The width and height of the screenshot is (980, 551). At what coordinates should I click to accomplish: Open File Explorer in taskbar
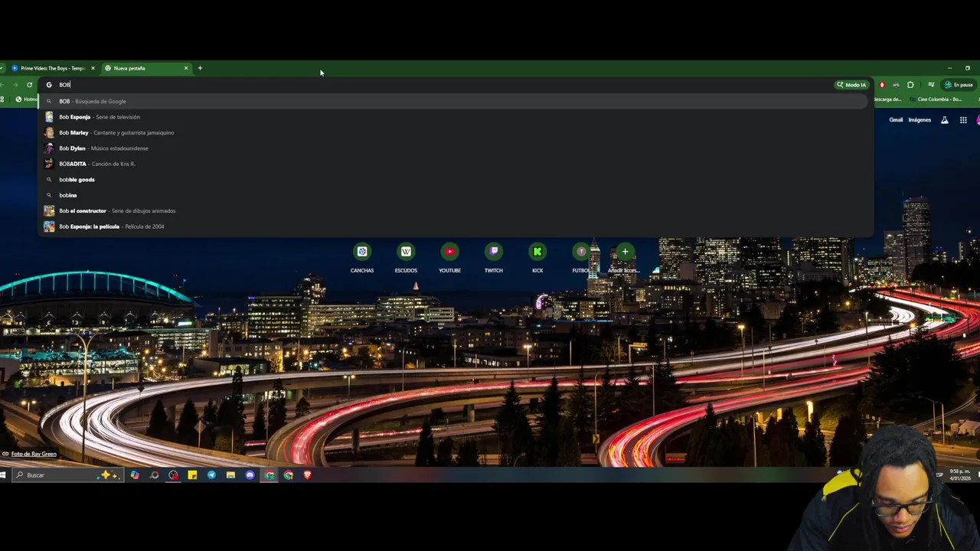[230, 475]
